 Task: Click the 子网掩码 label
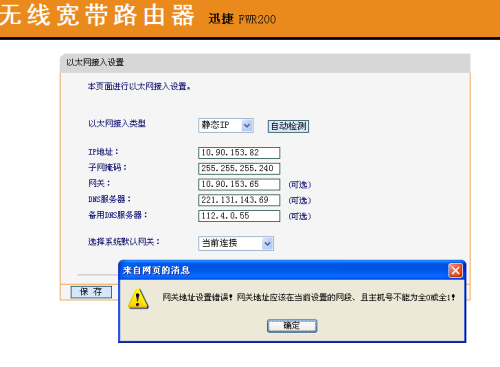[x=107, y=167]
